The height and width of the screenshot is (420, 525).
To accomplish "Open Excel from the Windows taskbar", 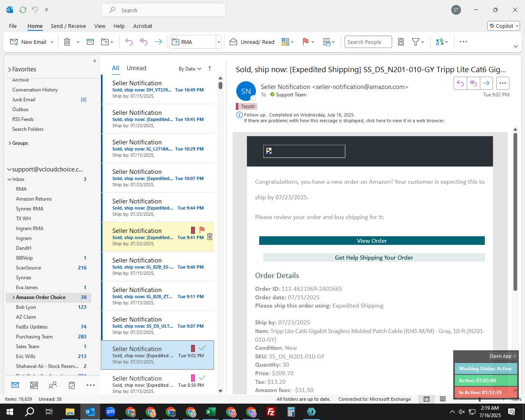I will [x=211, y=412].
